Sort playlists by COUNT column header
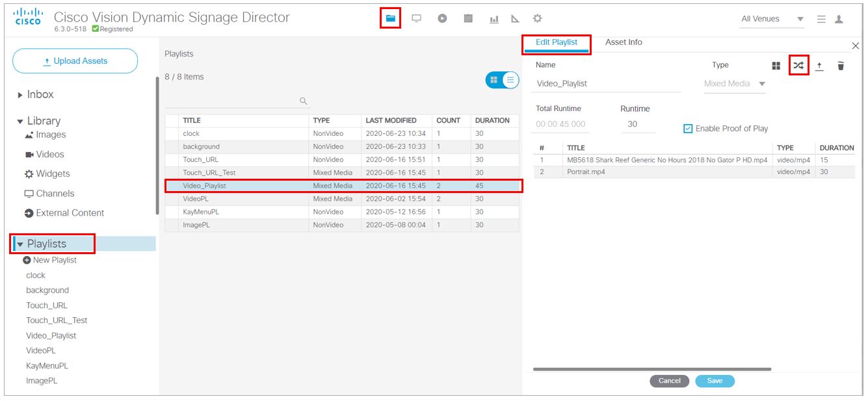The height and width of the screenshot is (401, 868). point(451,121)
